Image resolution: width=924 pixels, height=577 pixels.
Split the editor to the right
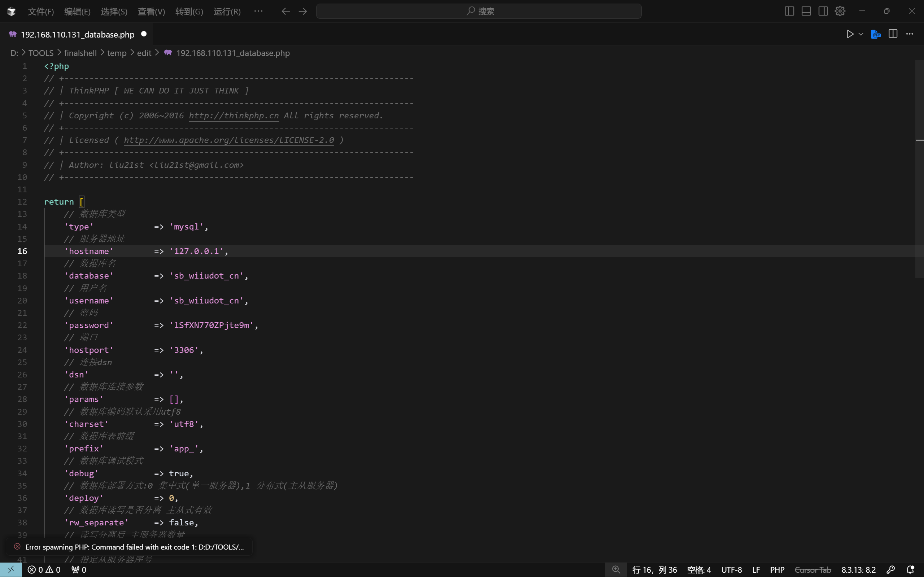coord(893,34)
